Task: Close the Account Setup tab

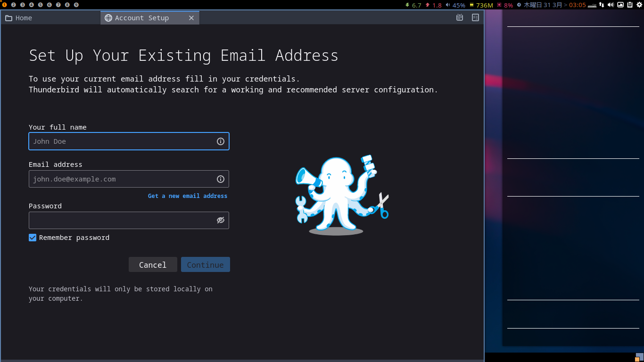Action: tap(191, 18)
